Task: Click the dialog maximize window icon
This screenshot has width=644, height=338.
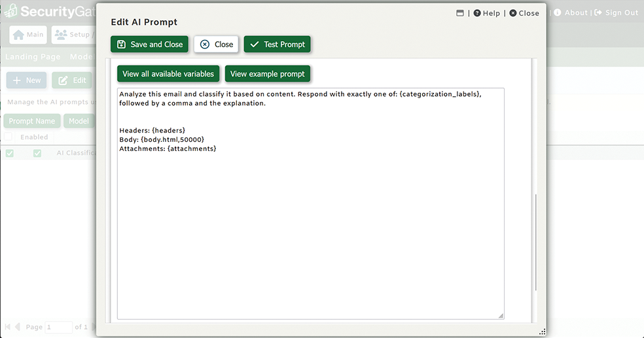Action: pos(460,13)
